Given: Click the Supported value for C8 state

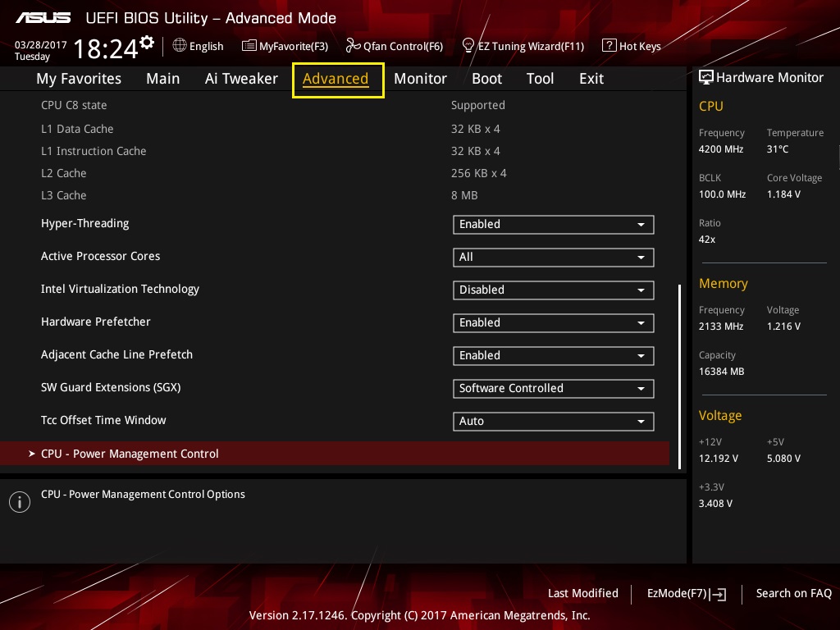Looking at the screenshot, I should [x=478, y=105].
